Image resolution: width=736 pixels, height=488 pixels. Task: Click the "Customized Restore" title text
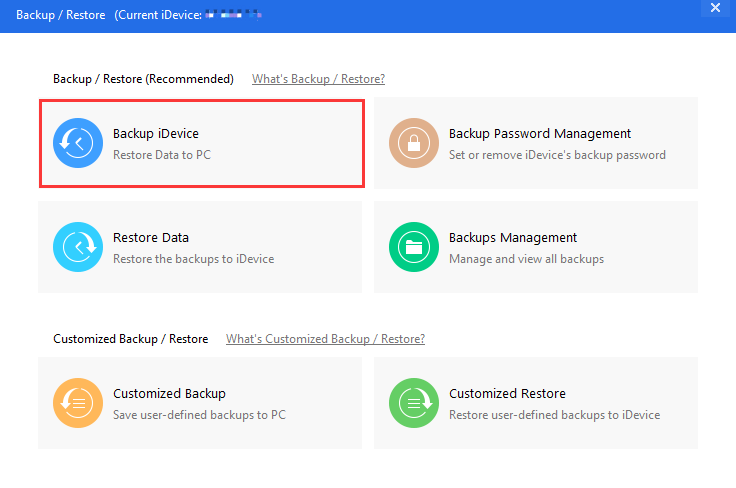tap(507, 394)
